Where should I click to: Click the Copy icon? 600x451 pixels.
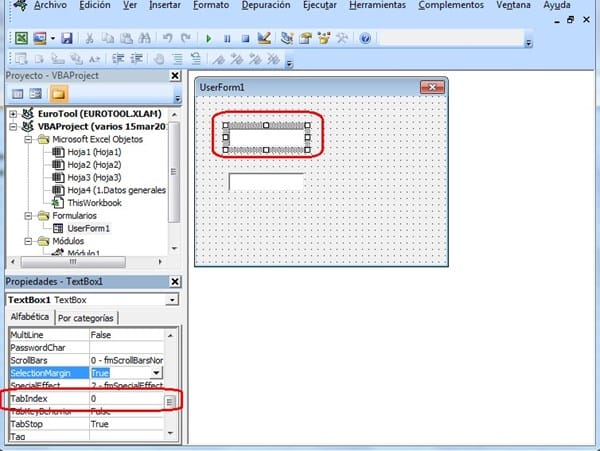[108, 38]
